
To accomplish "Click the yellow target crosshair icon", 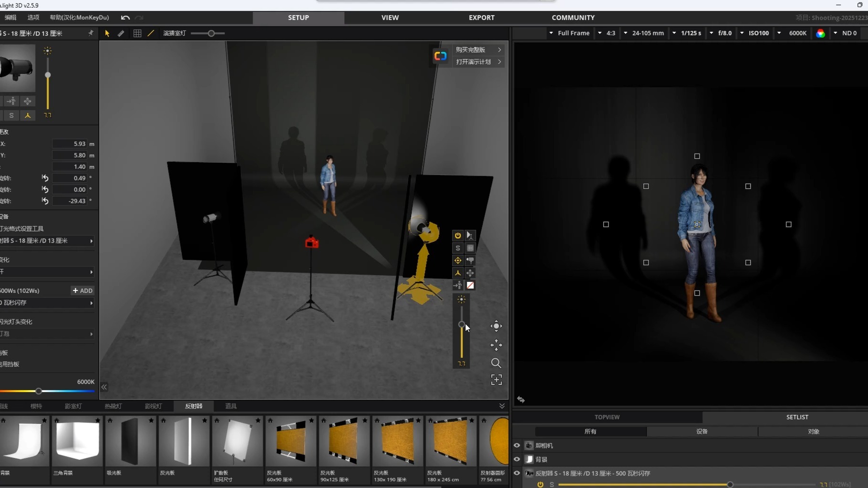I will tap(458, 260).
